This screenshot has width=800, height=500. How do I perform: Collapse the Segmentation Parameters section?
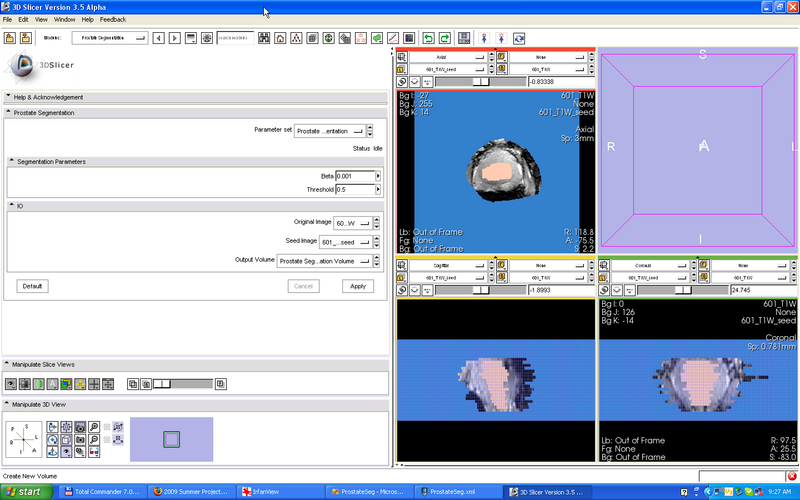point(12,161)
